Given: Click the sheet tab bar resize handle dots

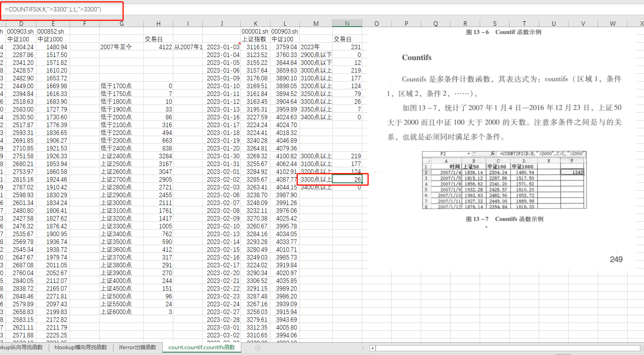Looking at the screenshot, I should [x=363, y=348].
